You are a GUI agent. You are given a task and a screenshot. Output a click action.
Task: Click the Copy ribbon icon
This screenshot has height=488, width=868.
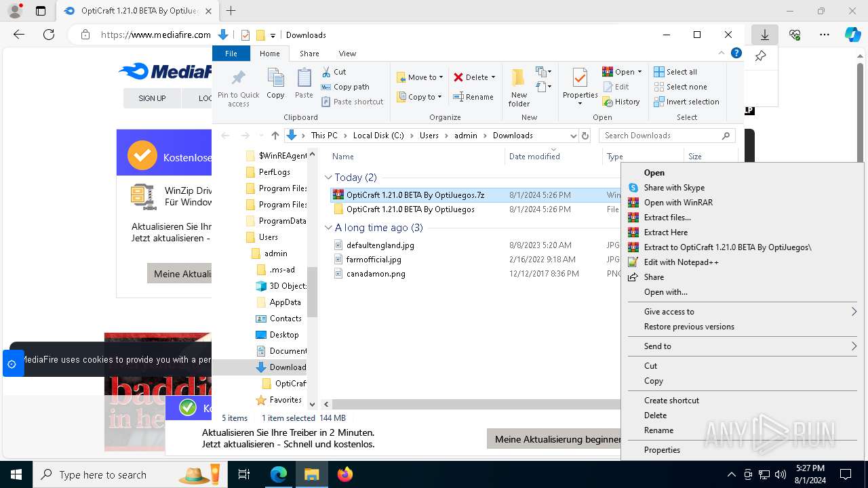pos(275,84)
